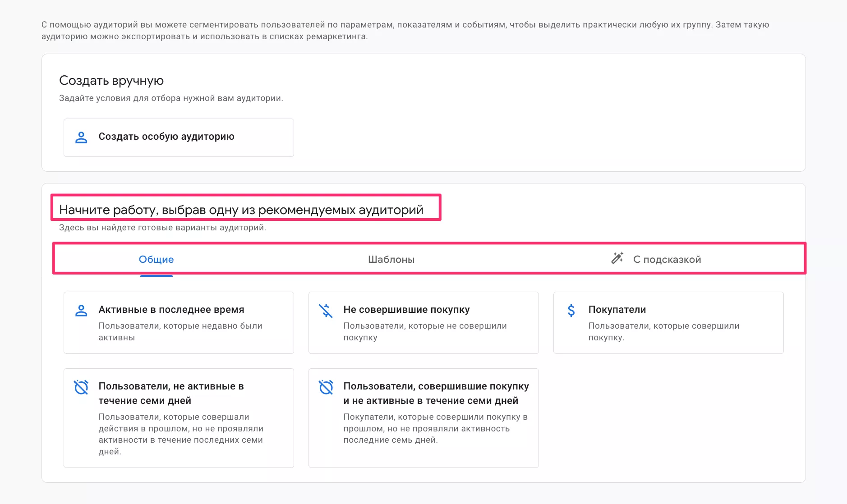Click the magic wand icon near 'С подсказкой'
Image resolution: width=847 pixels, height=504 pixels.
616,258
